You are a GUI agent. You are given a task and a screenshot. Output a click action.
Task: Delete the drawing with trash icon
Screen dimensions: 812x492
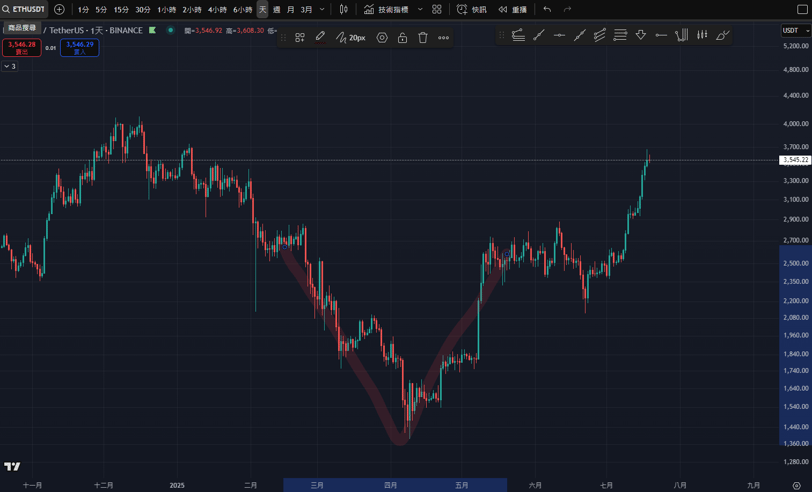[423, 37]
